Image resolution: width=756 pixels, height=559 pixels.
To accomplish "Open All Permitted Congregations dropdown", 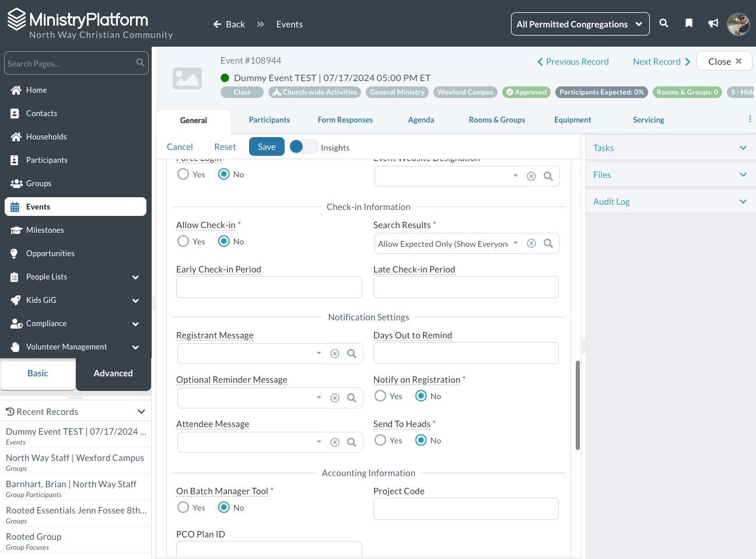I will (x=580, y=24).
